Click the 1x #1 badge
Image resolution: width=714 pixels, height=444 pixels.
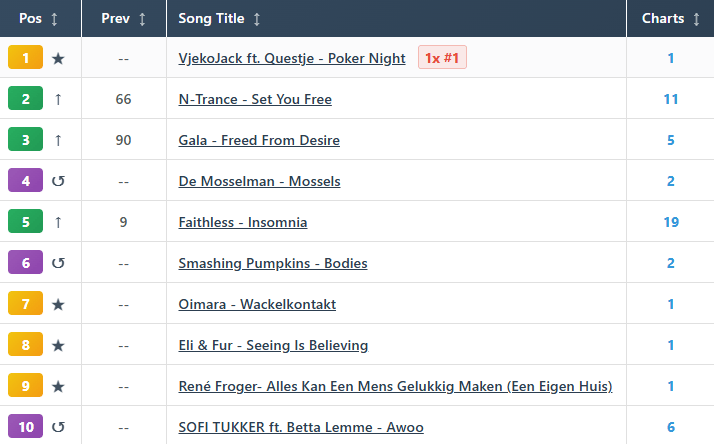[442, 57]
